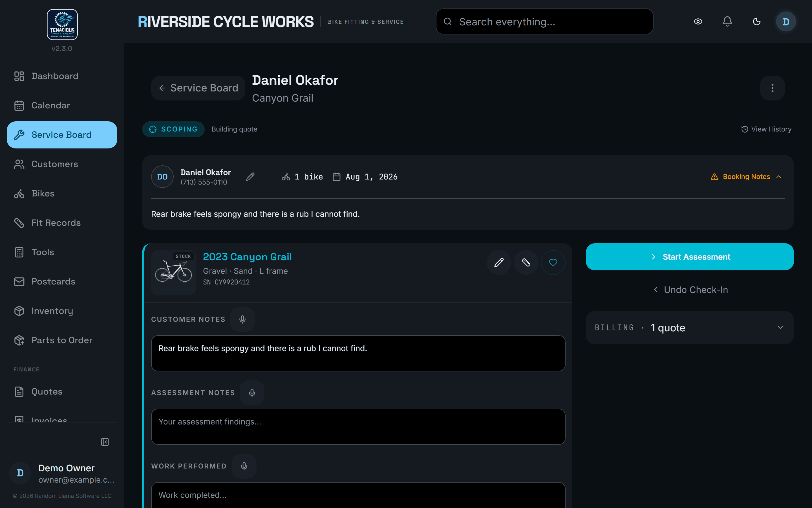The width and height of the screenshot is (812, 508).
Task: Go back to Service Board button
Action: click(x=198, y=88)
